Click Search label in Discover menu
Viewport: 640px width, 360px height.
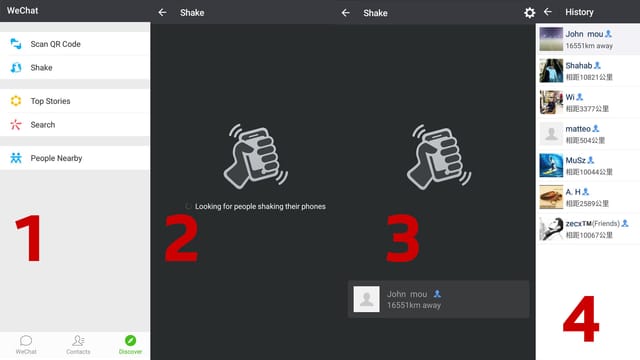click(x=42, y=125)
